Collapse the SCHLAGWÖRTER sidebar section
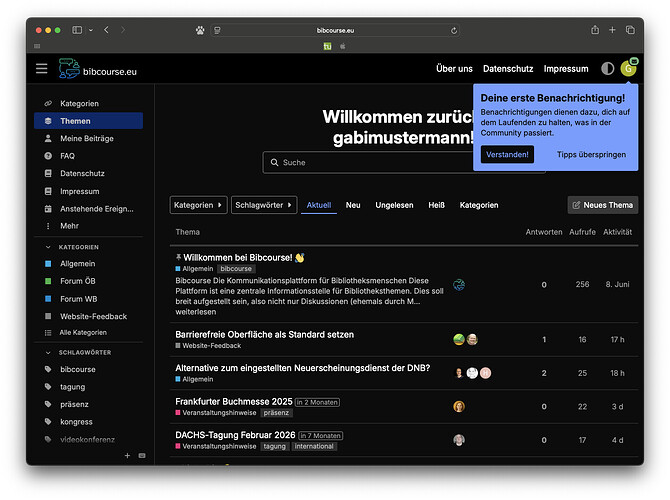The width and height of the screenshot is (670, 500). coord(49,353)
